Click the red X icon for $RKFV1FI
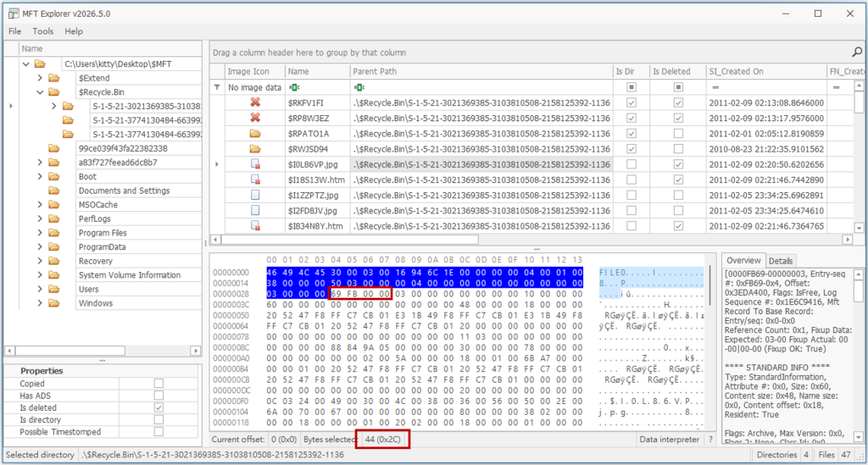Viewport: 868px width, 465px height. (x=255, y=102)
